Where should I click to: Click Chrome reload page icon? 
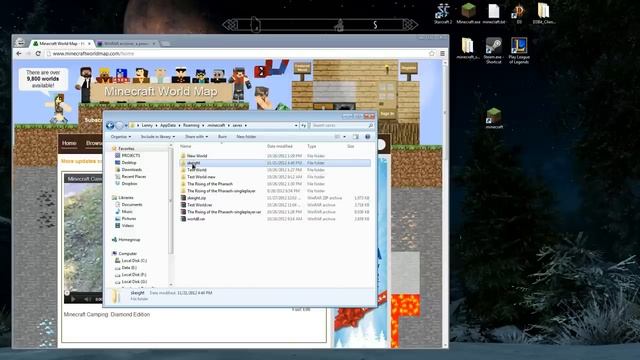tap(38, 53)
